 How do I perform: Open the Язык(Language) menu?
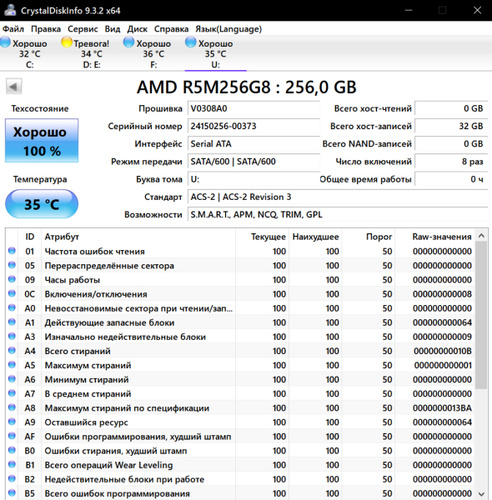pos(229,29)
